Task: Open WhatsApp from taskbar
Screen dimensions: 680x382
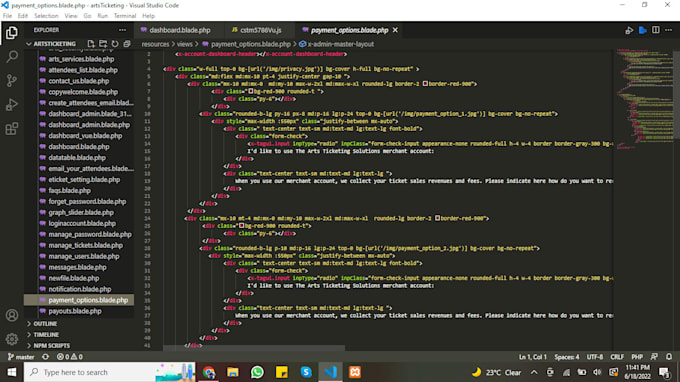Action: point(257,372)
